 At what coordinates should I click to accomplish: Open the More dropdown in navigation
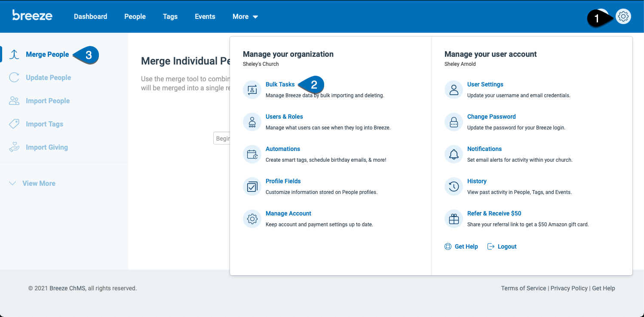pos(245,16)
